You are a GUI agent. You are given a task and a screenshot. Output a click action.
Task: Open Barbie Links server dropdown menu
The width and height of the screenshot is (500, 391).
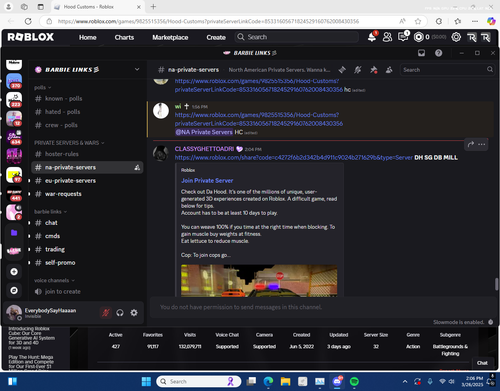coord(137,69)
